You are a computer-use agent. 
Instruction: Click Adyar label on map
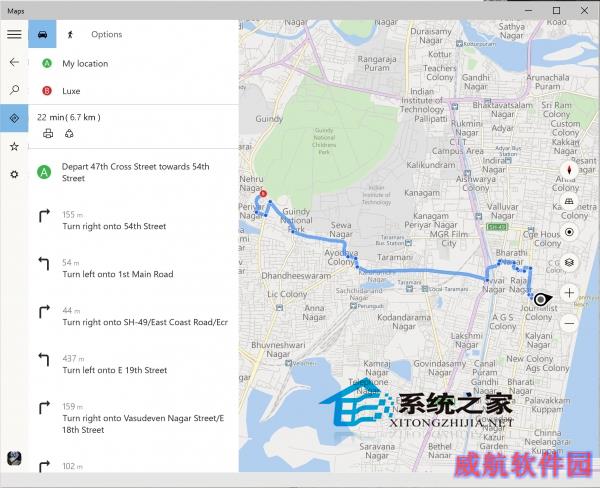pos(502,128)
